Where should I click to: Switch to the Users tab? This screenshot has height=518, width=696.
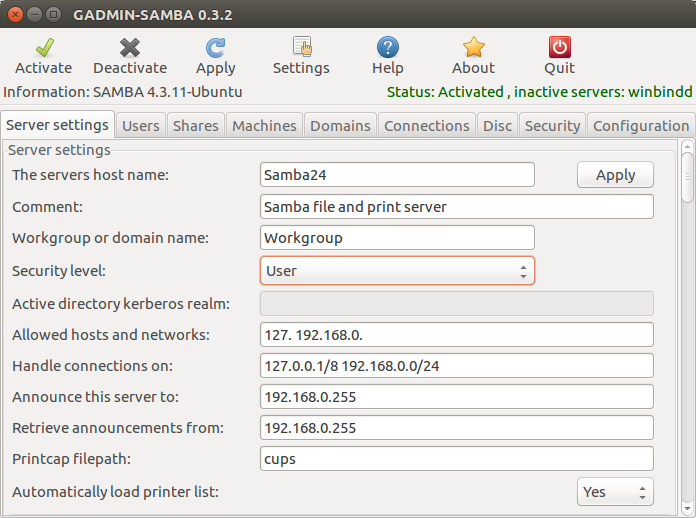[141, 126]
